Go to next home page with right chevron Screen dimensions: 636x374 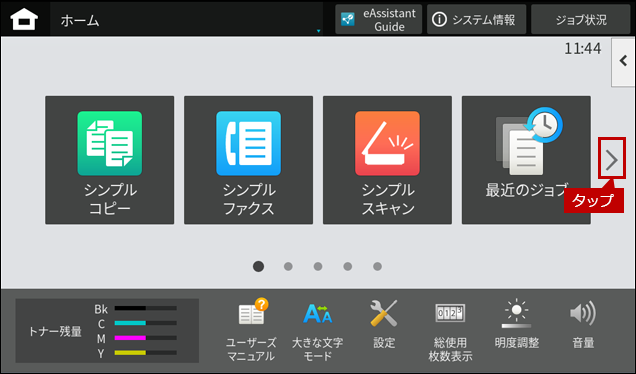pyautogui.click(x=612, y=160)
